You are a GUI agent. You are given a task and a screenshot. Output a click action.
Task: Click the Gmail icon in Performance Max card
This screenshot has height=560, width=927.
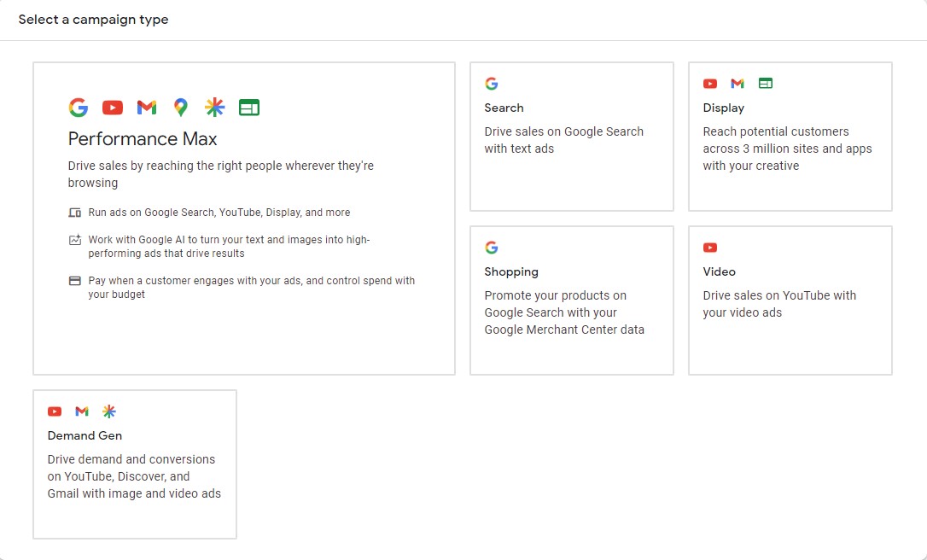pyautogui.click(x=147, y=108)
